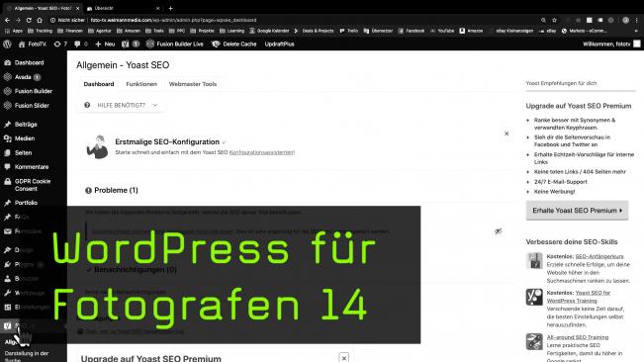Reload the current browser page

29,20
